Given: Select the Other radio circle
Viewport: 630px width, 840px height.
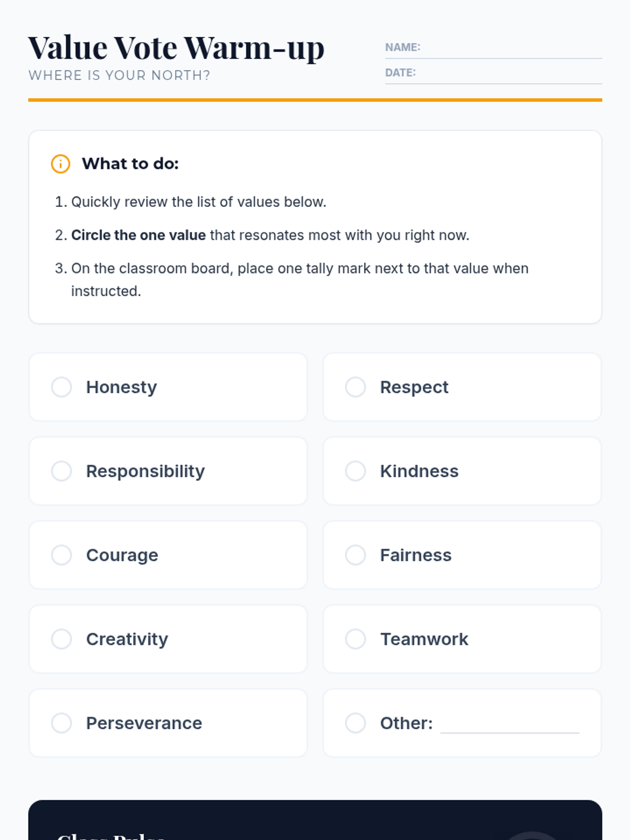Looking at the screenshot, I should coord(355,723).
